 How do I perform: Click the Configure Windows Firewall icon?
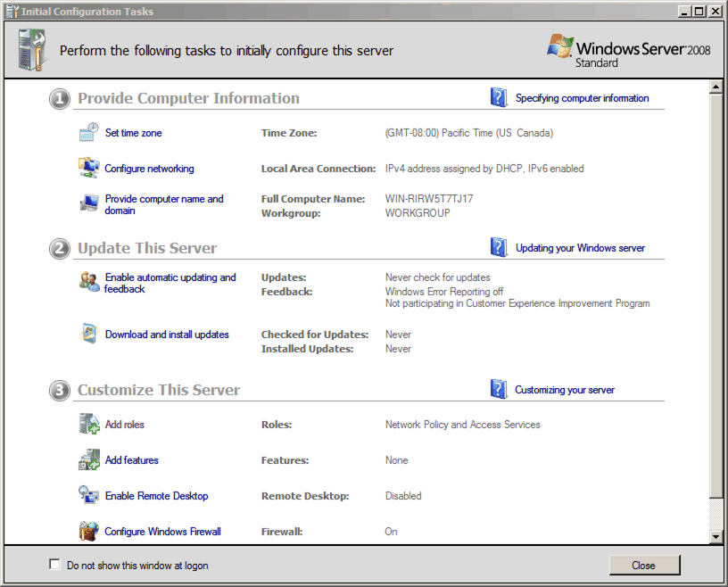click(88, 531)
